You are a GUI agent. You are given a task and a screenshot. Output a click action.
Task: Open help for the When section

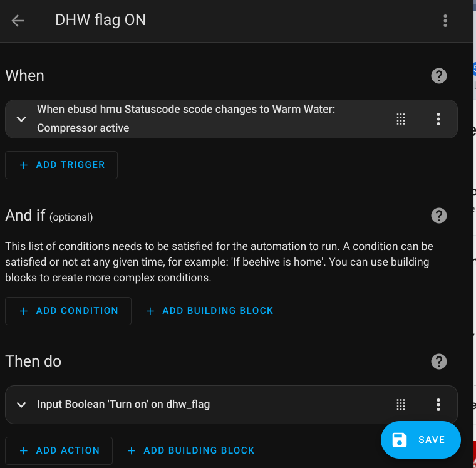(439, 76)
